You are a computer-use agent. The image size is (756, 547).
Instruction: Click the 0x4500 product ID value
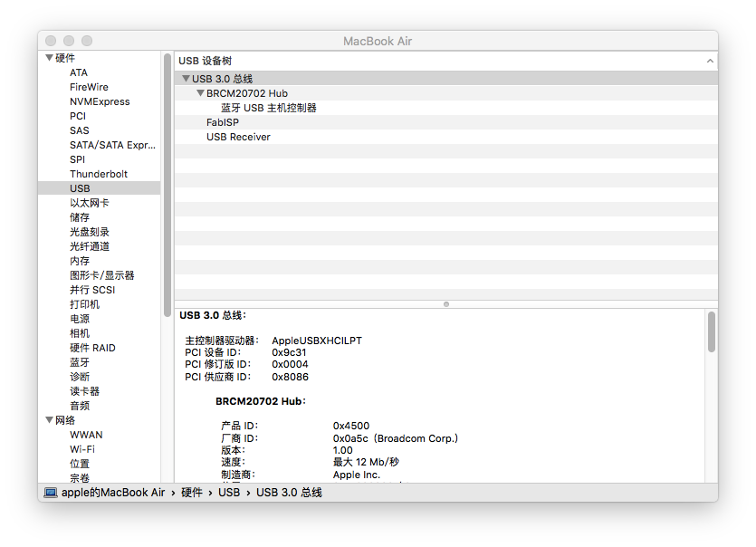pos(351,426)
